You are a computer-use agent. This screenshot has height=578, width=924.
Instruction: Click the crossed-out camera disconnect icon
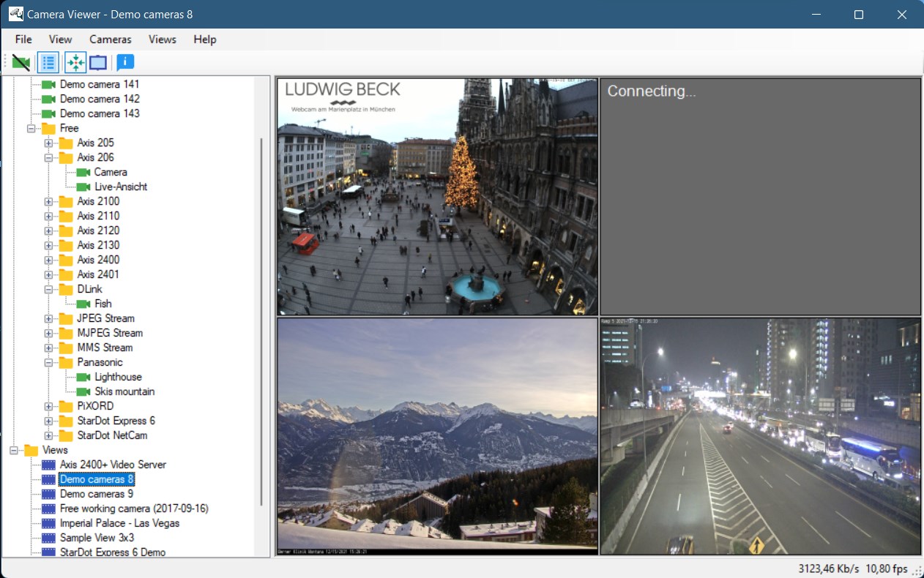point(21,63)
